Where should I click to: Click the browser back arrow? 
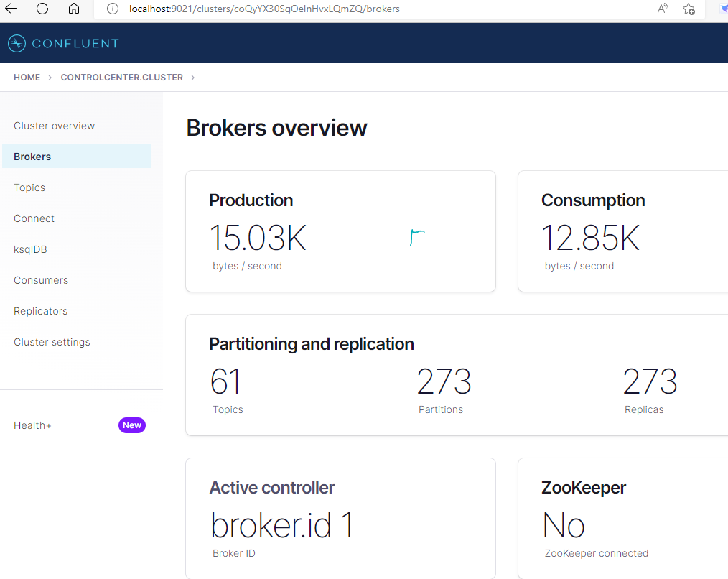click(x=11, y=9)
